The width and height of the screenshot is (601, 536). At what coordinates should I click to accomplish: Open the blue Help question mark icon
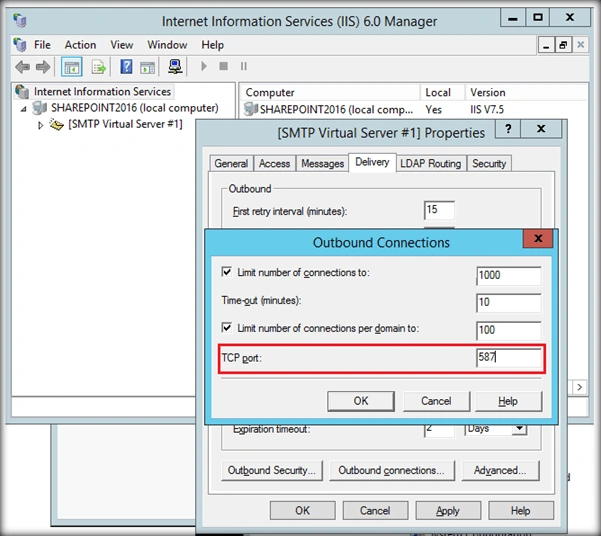click(x=126, y=67)
